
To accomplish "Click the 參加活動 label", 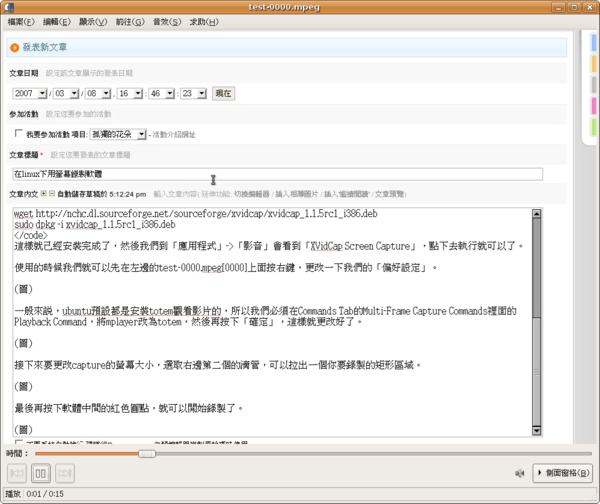I will click(24, 114).
